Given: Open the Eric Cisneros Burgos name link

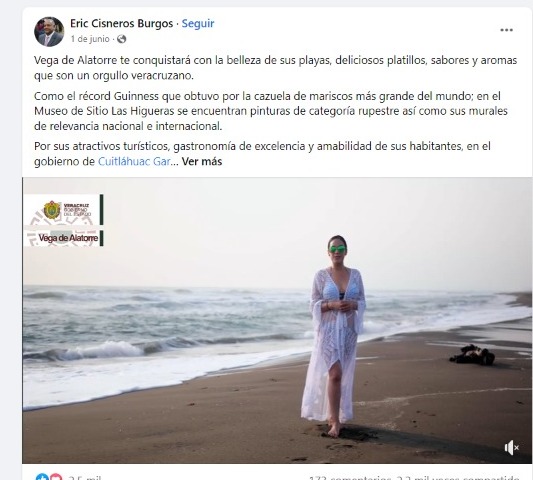Looking at the screenshot, I should point(121,23).
